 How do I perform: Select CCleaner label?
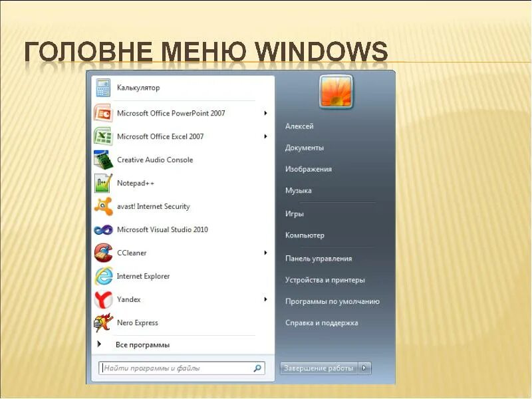(x=132, y=253)
